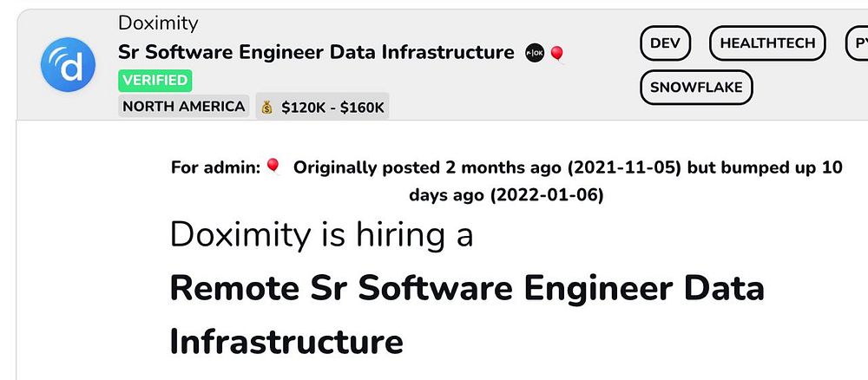Select the SNOWFLAKE tag
This screenshot has height=380, width=868.
click(696, 88)
